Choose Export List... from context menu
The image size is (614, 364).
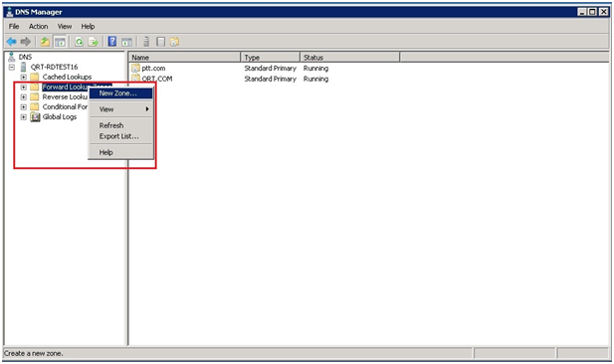(121, 136)
